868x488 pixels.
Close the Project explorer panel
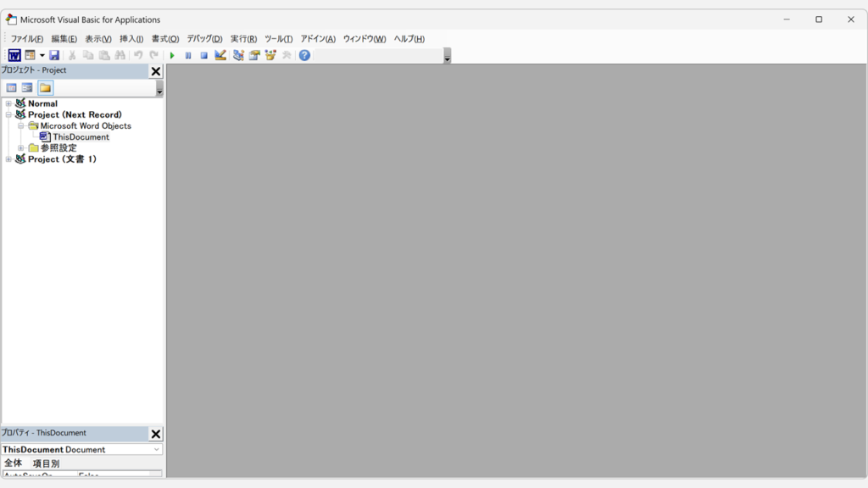tap(156, 71)
